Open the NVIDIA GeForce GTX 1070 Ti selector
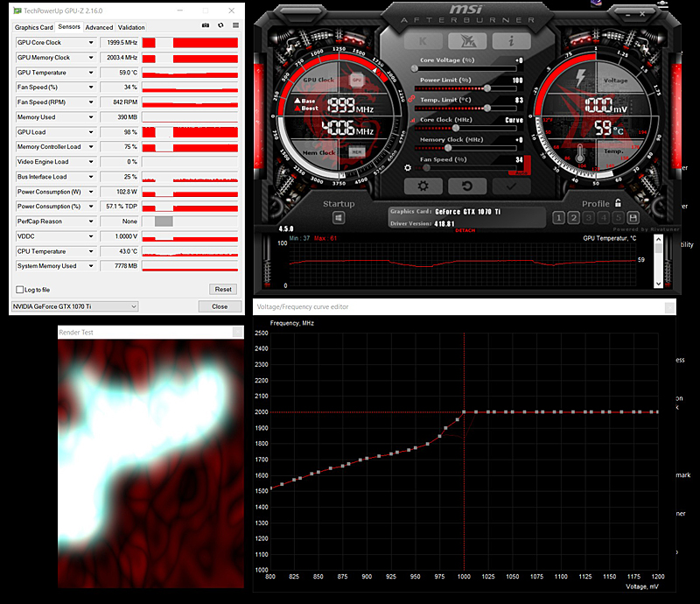Viewport: 700px width, 604px height. click(74, 306)
